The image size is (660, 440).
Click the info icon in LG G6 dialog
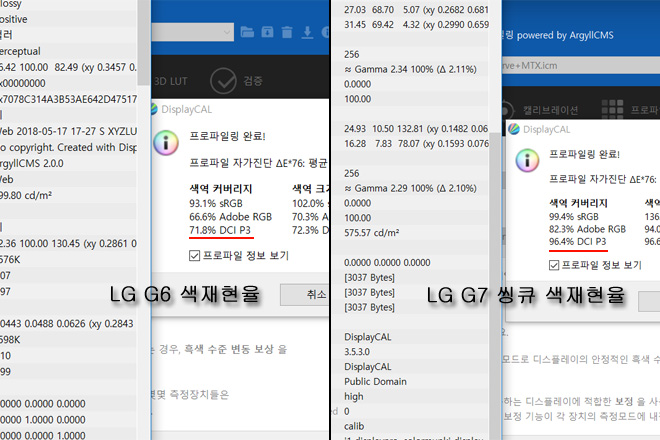pos(166,143)
